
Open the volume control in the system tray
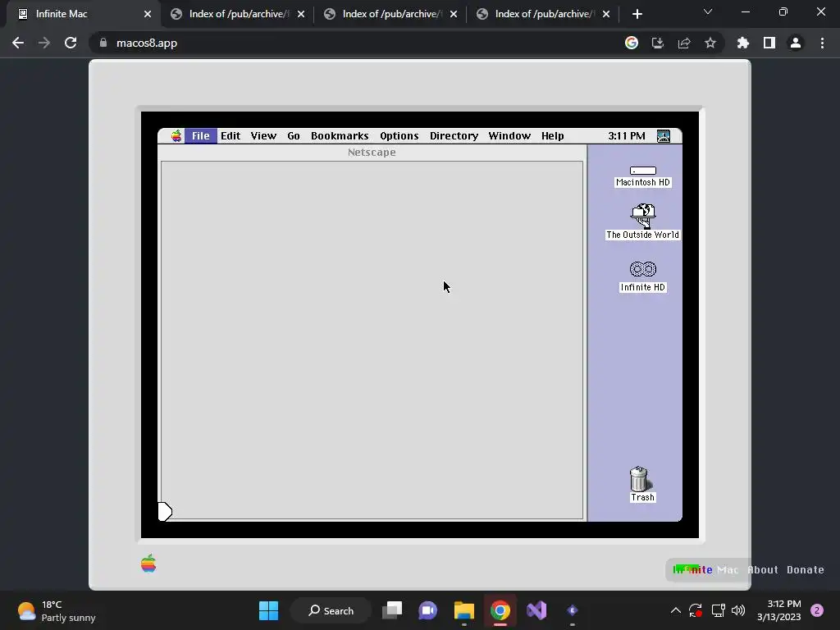tap(738, 610)
